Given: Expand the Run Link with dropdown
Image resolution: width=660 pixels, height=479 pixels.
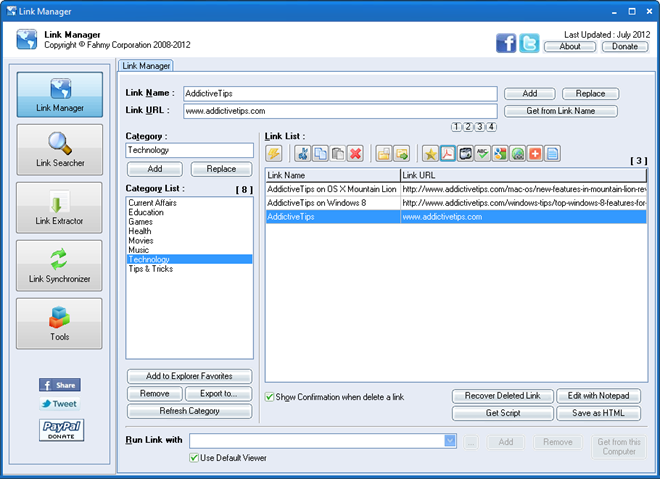Looking at the screenshot, I should pos(450,441).
